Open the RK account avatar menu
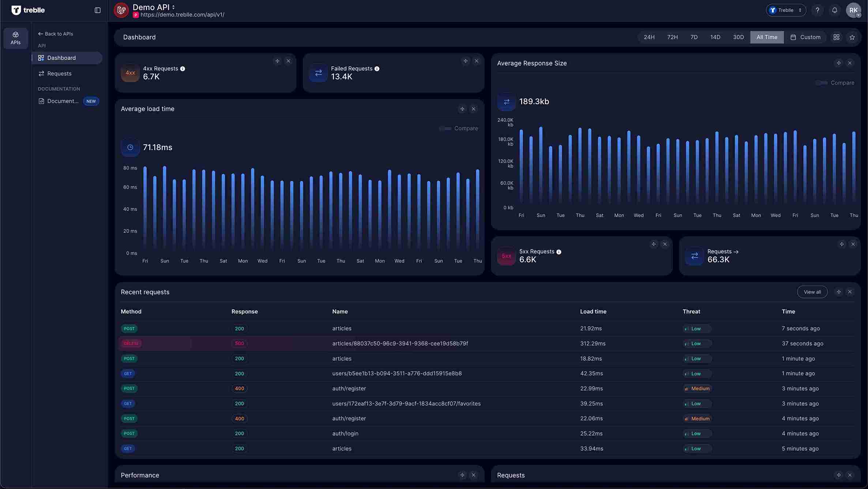Image resolution: width=868 pixels, height=489 pixels. tap(853, 10)
